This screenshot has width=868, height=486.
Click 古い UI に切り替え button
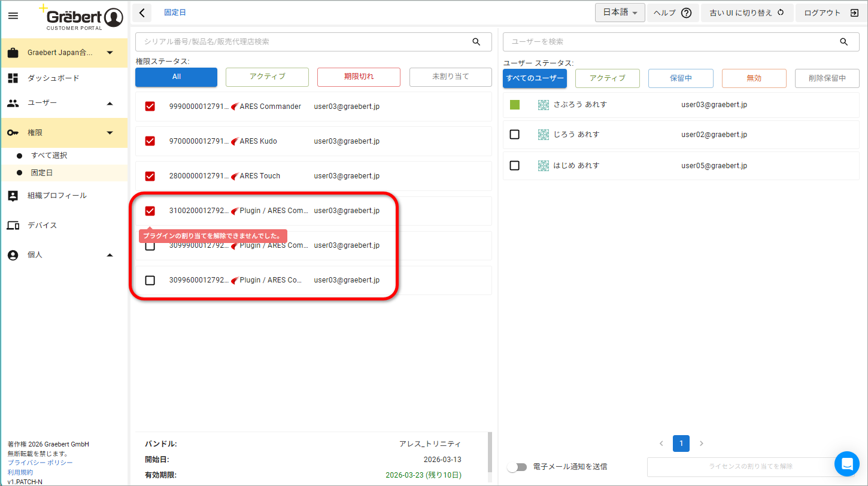746,13
